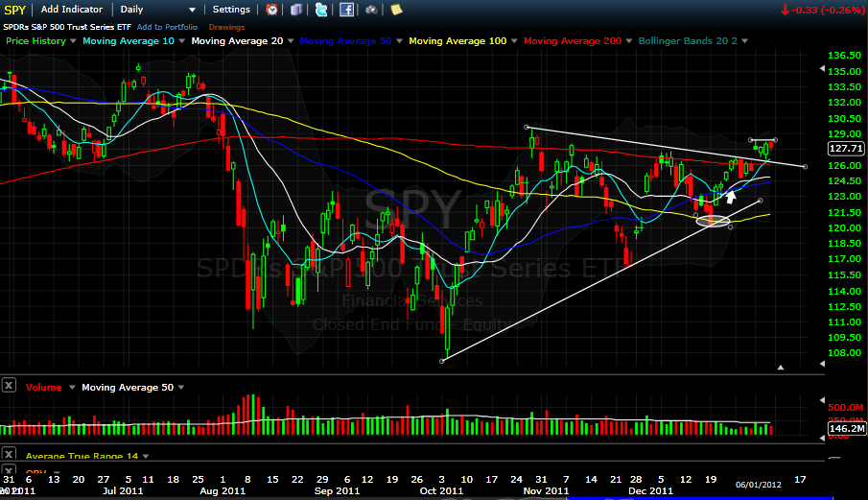Click the 108.00 label on price axis
Viewport: 868px width, 500px height.
click(x=844, y=353)
